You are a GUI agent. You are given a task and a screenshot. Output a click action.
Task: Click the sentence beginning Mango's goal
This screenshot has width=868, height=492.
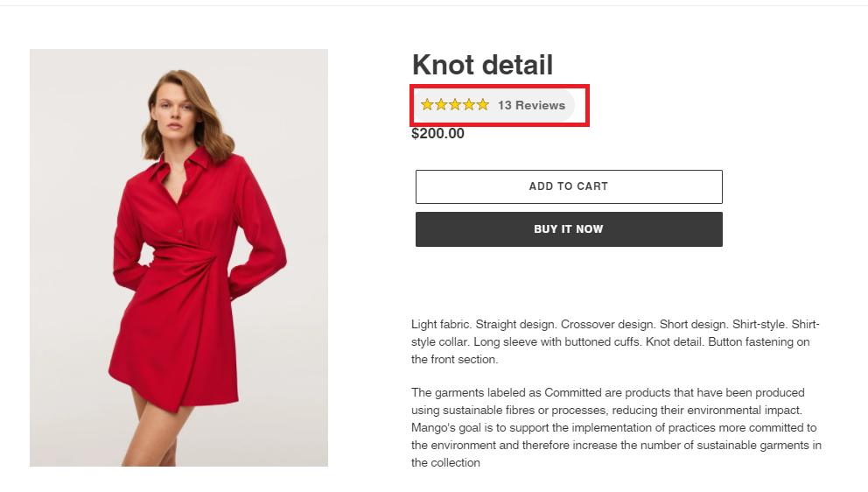(x=616, y=445)
